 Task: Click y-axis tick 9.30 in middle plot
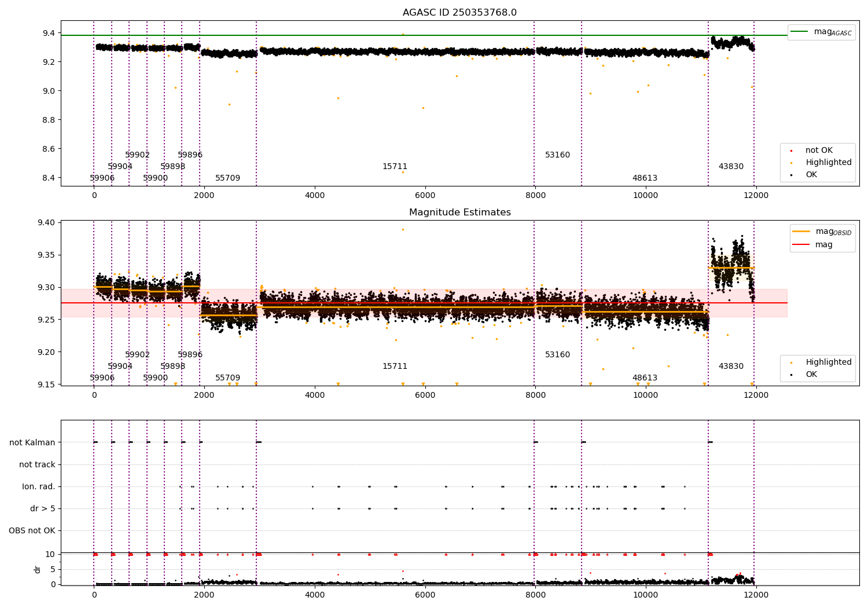click(x=47, y=287)
